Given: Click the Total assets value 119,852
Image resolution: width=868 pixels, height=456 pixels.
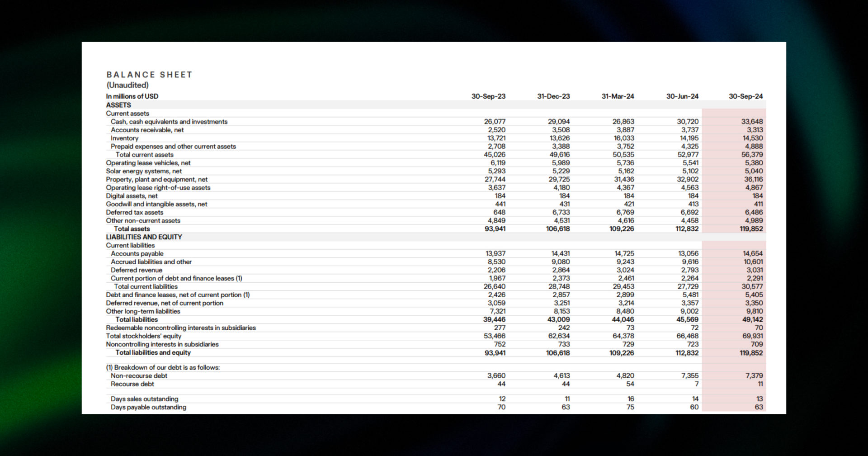Looking at the screenshot, I should 750,228.
